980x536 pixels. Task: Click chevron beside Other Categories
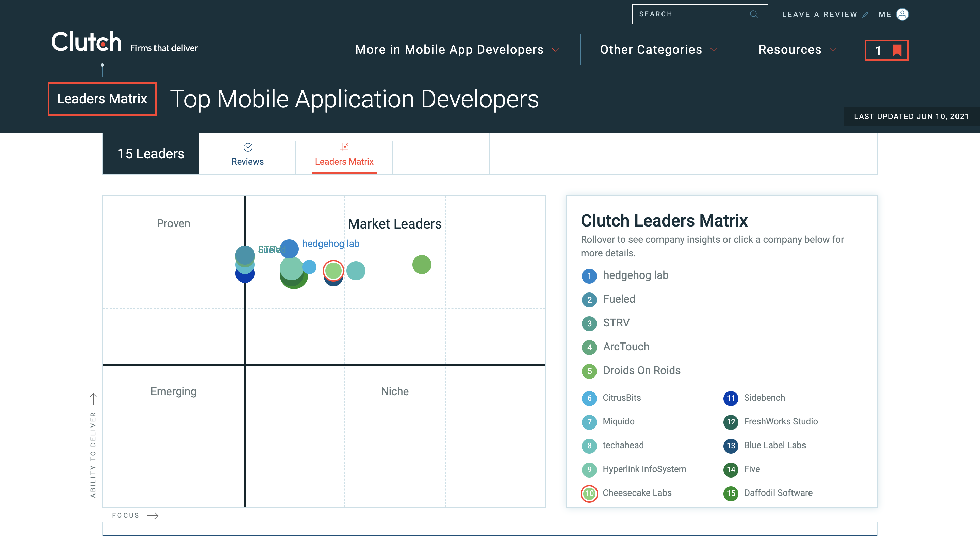pos(714,50)
